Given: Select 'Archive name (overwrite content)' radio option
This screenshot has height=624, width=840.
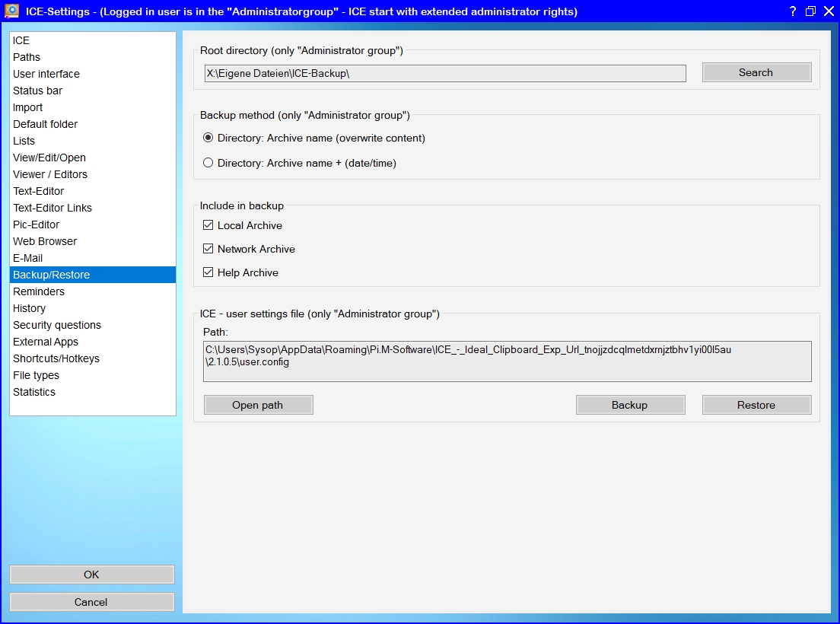Looking at the screenshot, I should tap(208, 138).
